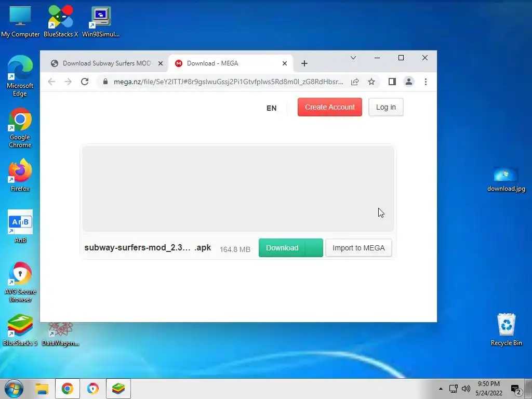Download the subway-surfers-mod apk

tap(282, 248)
